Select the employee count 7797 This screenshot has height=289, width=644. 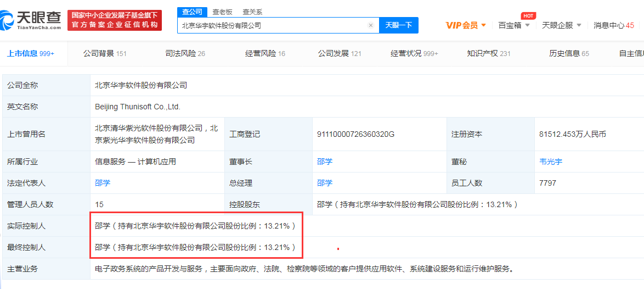click(547, 183)
